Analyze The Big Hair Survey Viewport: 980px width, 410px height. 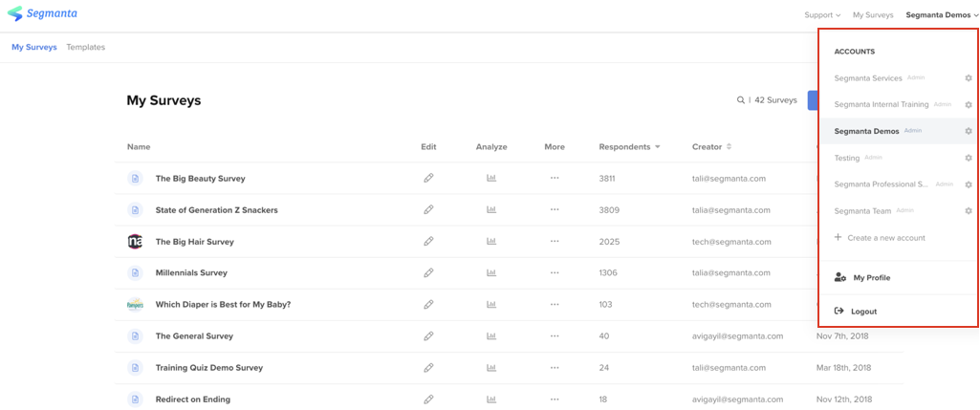click(491, 241)
